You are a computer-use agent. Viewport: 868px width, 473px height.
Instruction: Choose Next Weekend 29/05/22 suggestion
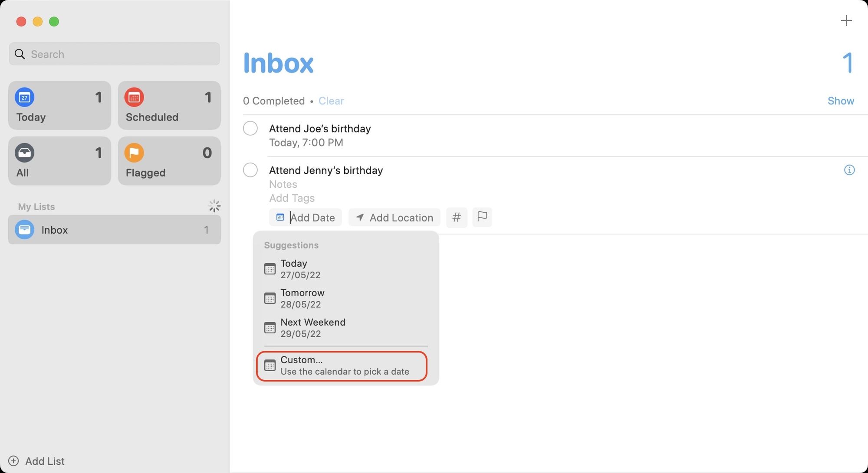[313, 327]
